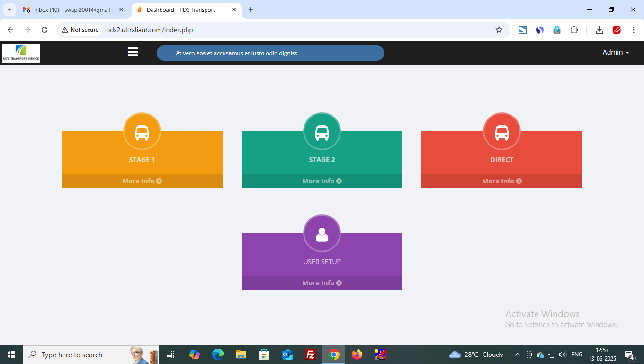The height and width of the screenshot is (364, 644).
Task: Click More Info under Stage 2
Action: click(x=322, y=181)
